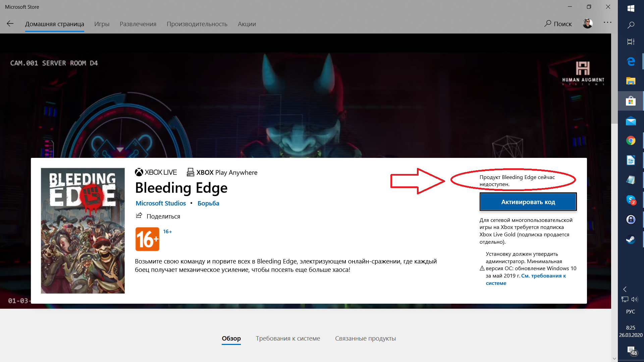Image resolution: width=644 pixels, height=362 pixels.
Task: Launch Microsoft Edge from taskbar
Action: [x=631, y=61]
